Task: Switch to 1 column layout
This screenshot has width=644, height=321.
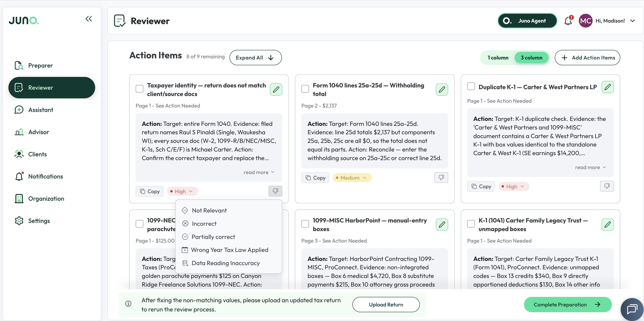Action: (498, 58)
